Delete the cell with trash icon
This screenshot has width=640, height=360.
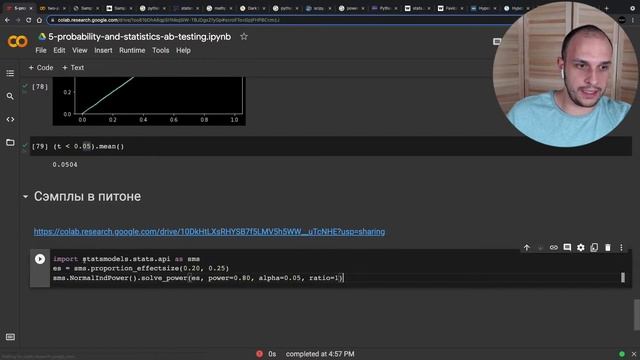(608, 247)
